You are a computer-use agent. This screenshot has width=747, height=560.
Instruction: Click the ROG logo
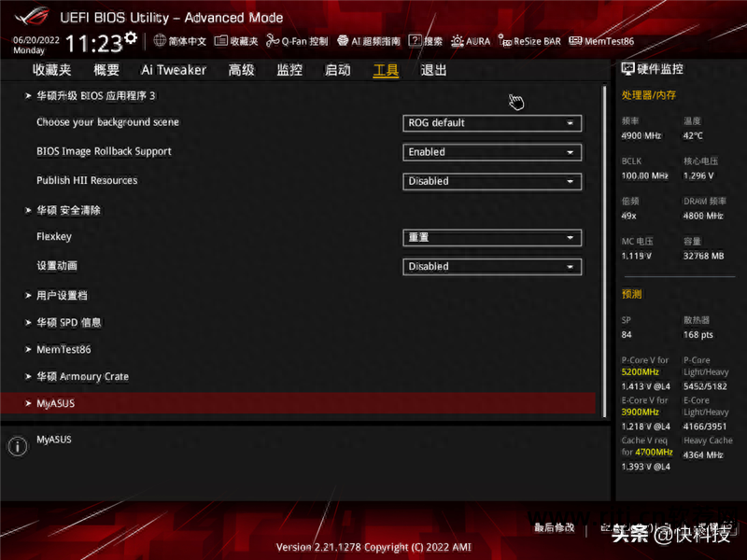point(32,16)
